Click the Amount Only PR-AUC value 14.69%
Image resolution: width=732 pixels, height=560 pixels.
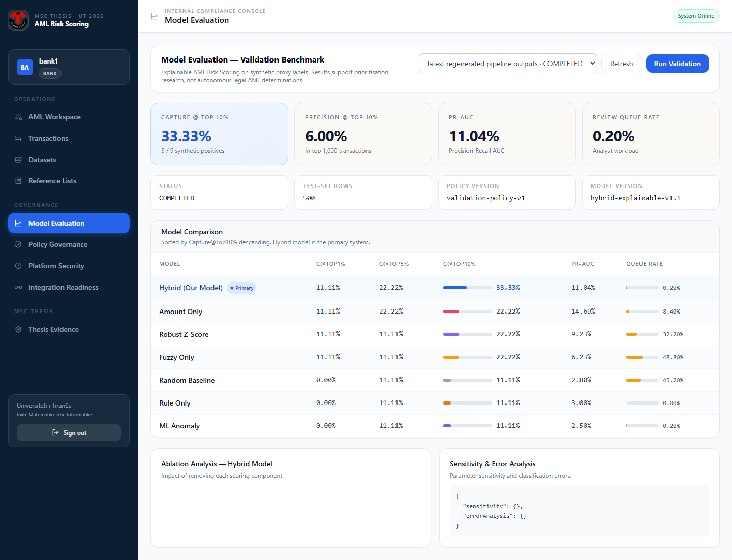583,312
